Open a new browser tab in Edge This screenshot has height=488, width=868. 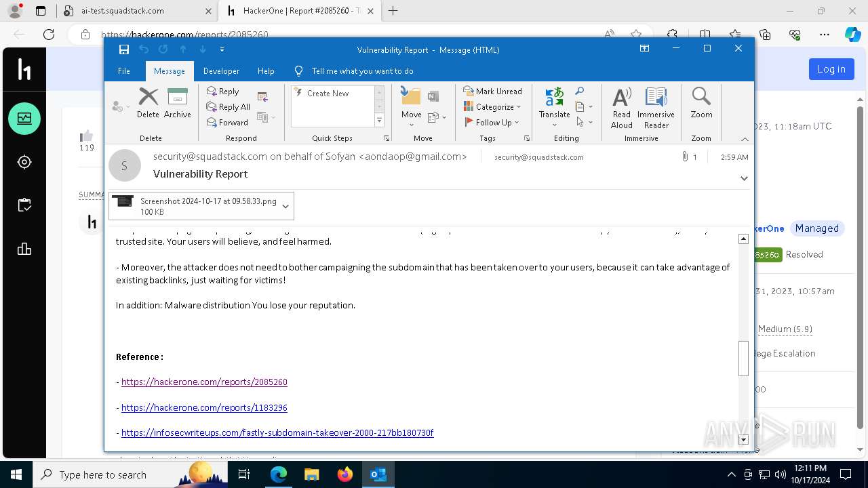click(393, 11)
